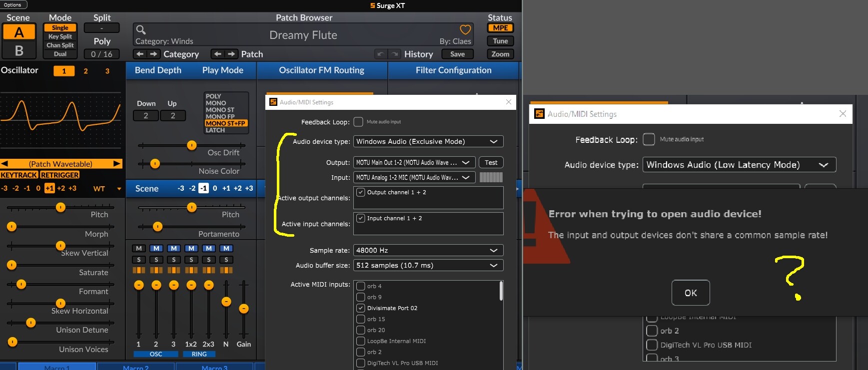Switch to Oscillator 3 tab
Image resolution: width=868 pixels, height=370 pixels.
107,71
